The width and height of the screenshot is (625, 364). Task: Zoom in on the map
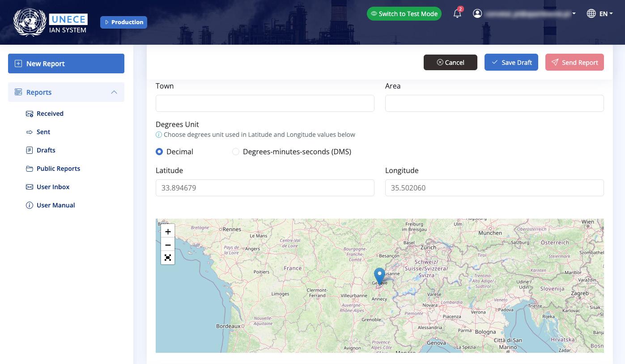click(x=168, y=232)
